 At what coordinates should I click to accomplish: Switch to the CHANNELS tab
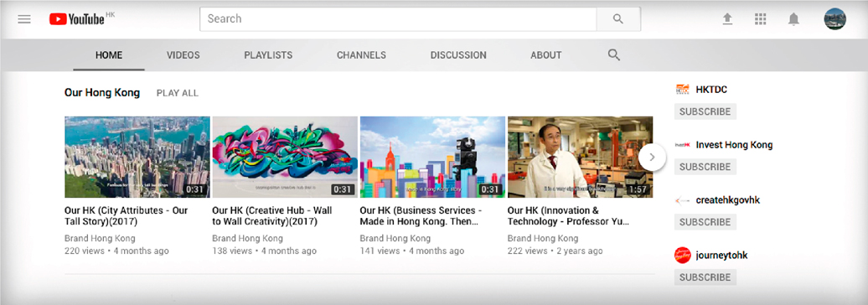361,55
